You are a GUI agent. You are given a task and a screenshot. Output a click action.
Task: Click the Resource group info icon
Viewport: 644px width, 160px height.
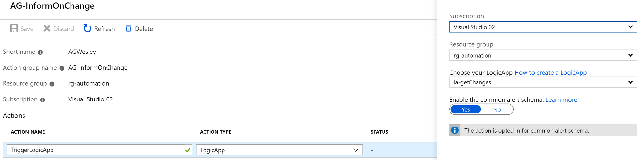(x=52, y=84)
